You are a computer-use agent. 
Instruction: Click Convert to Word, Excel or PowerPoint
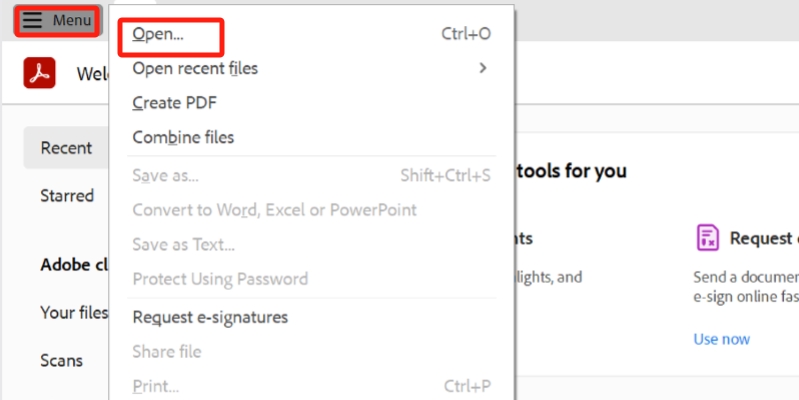pyautogui.click(x=274, y=210)
